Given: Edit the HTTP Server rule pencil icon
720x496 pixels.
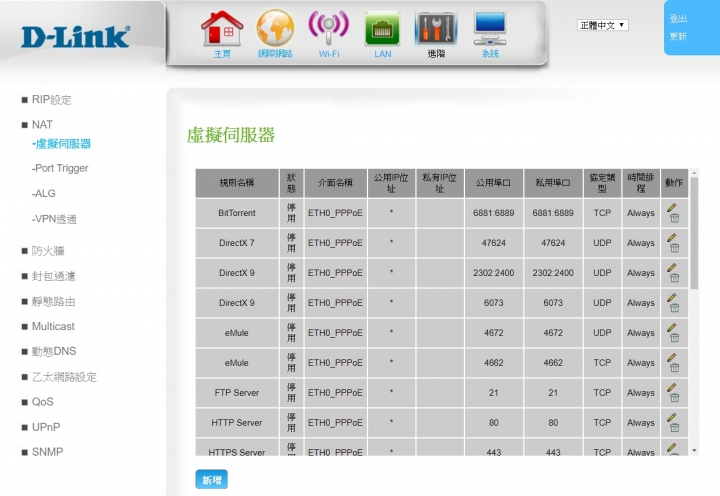Looking at the screenshot, I should point(672,417).
